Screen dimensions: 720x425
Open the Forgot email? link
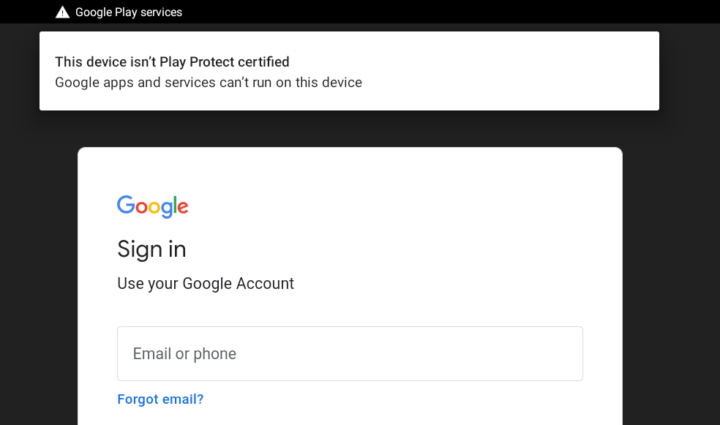click(x=160, y=399)
